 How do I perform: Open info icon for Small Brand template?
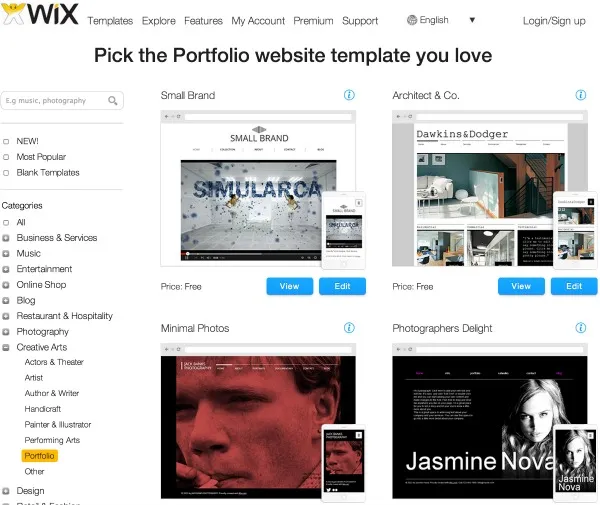tap(349, 95)
